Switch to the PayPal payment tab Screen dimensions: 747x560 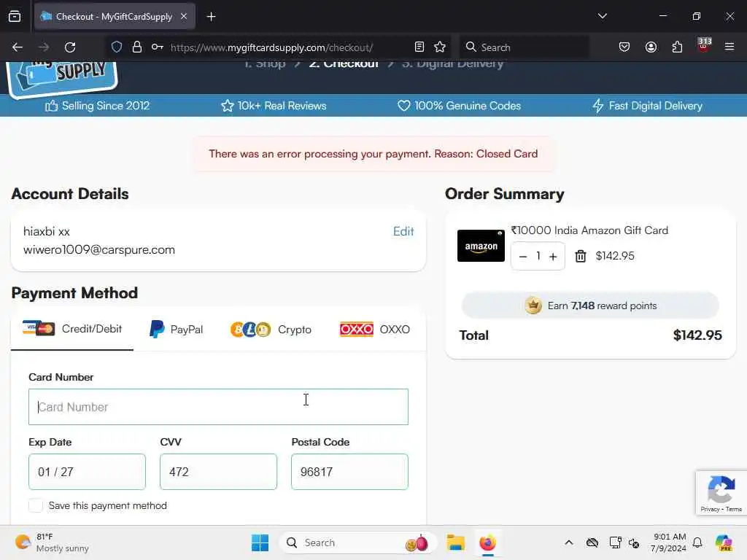(177, 330)
